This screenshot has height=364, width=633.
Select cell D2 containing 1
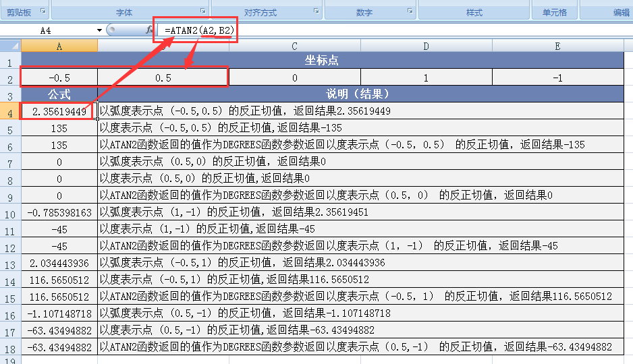click(x=426, y=78)
